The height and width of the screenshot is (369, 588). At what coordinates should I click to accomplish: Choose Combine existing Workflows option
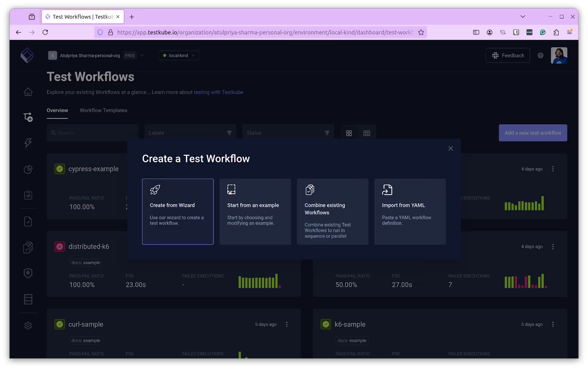[x=333, y=212]
